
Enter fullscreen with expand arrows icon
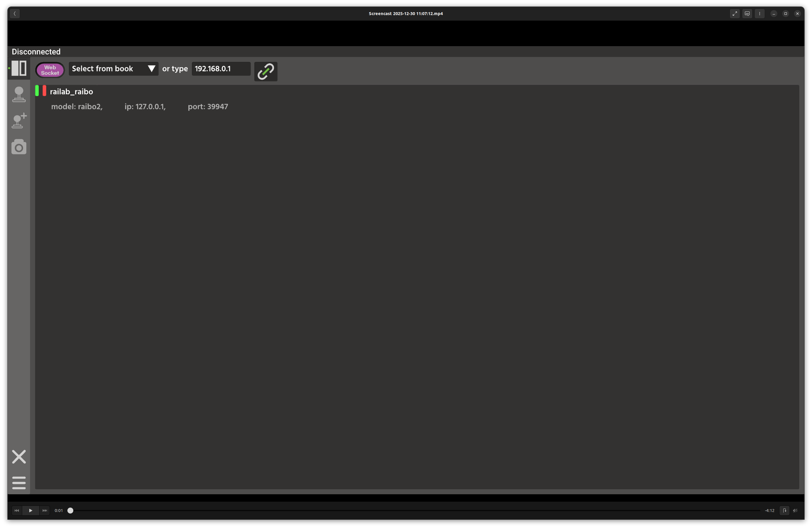pos(735,14)
